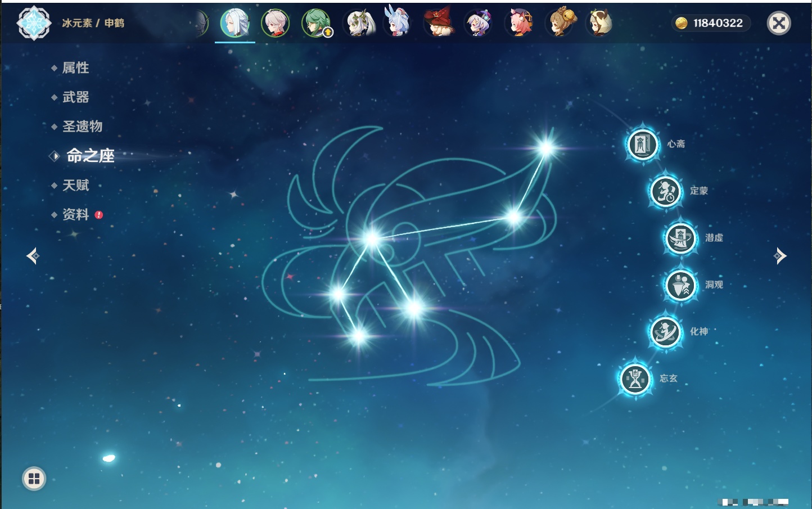Viewport: 812px width, 509px height.
Task: Click the 化神 label text
Action: (699, 332)
